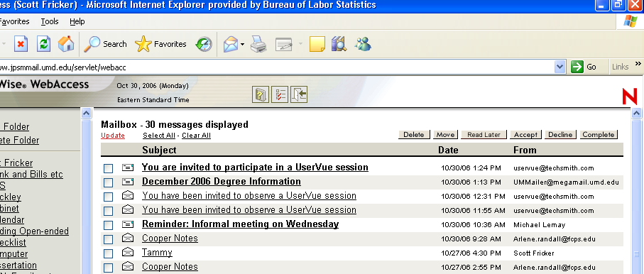Open the GroupWise Options checklist icon
This screenshot has height=274, width=644.
(280, 95)
